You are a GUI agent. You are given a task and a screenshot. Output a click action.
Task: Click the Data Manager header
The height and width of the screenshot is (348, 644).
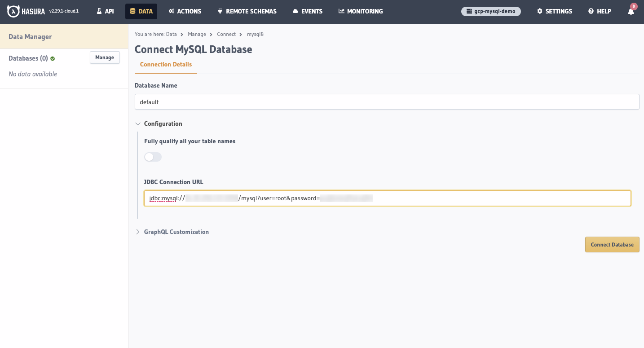(x=30, y=37)
